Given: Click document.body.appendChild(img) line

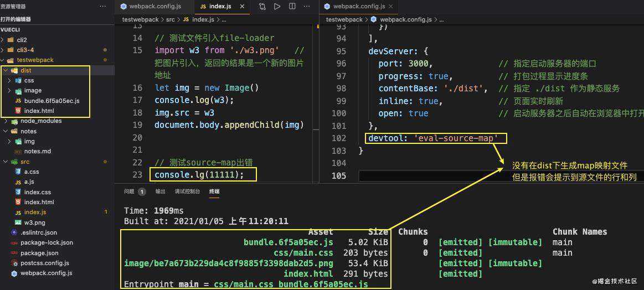Looking at the screenshot, I should [229, 125].
